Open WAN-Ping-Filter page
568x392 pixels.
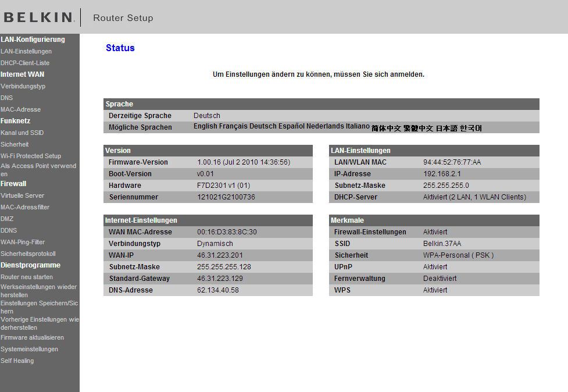23,242
